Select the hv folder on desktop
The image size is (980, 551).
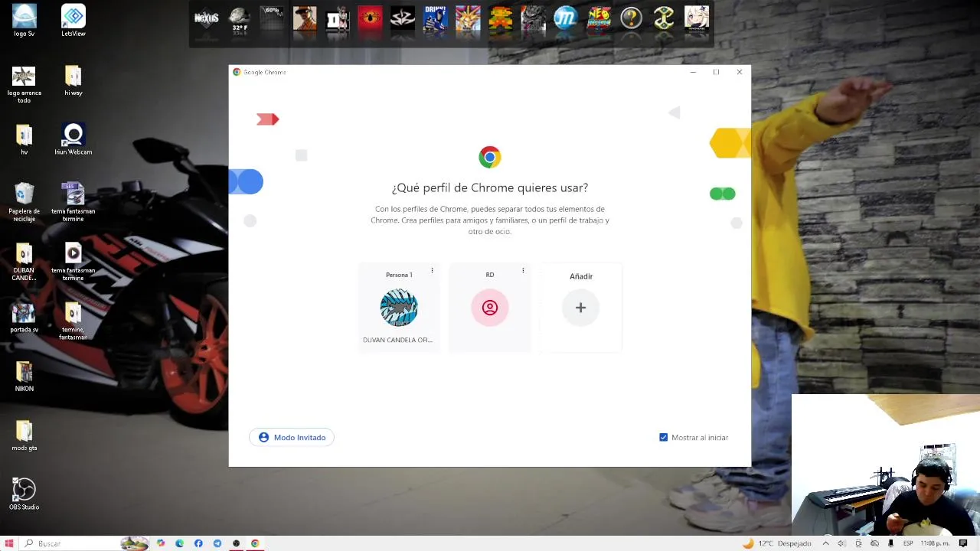[24, 140]
